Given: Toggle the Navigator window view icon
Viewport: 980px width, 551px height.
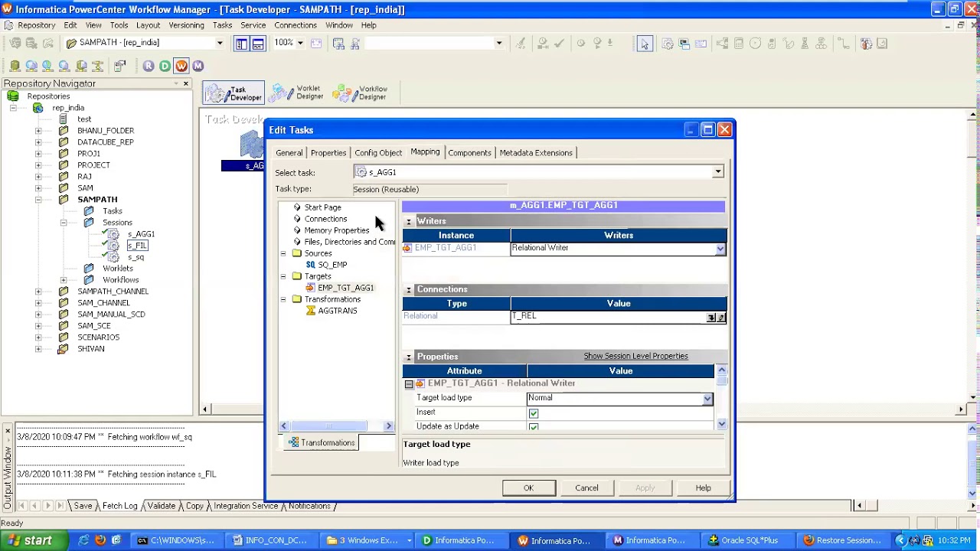Looking at the screenshot, I should pyautogui.click(x=241, y=44).
